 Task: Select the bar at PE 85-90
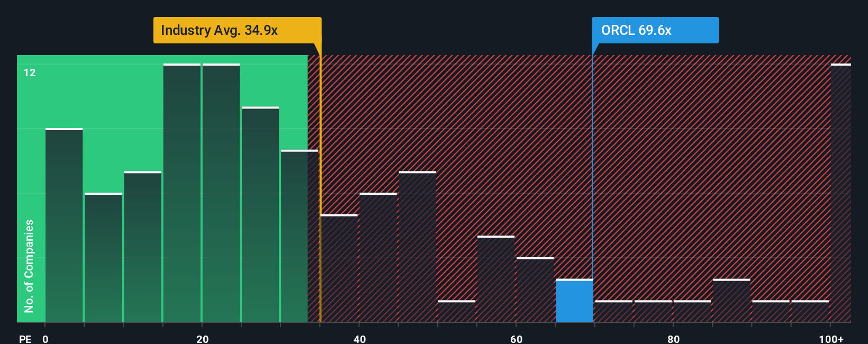click(x=731, y=301)
